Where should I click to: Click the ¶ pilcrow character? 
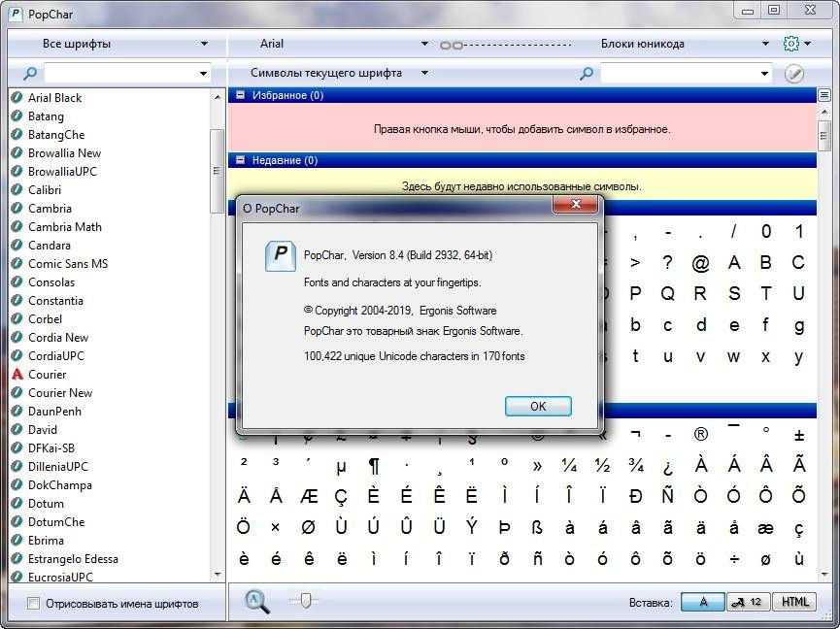374,466
